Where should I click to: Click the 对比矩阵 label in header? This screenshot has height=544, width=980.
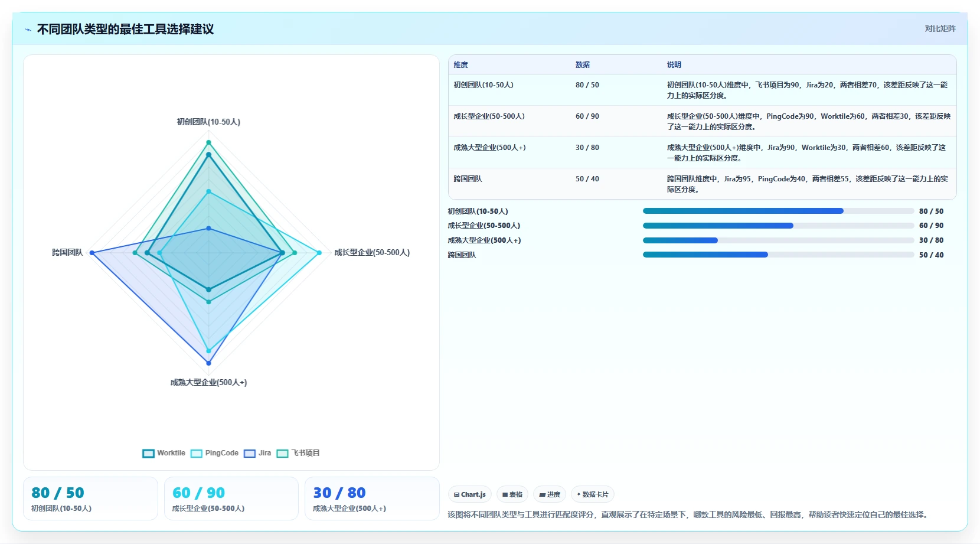(940, 28)
